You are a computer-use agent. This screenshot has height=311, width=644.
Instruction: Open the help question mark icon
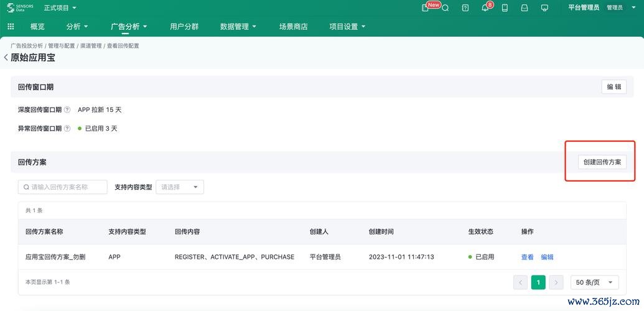point(465,8)
